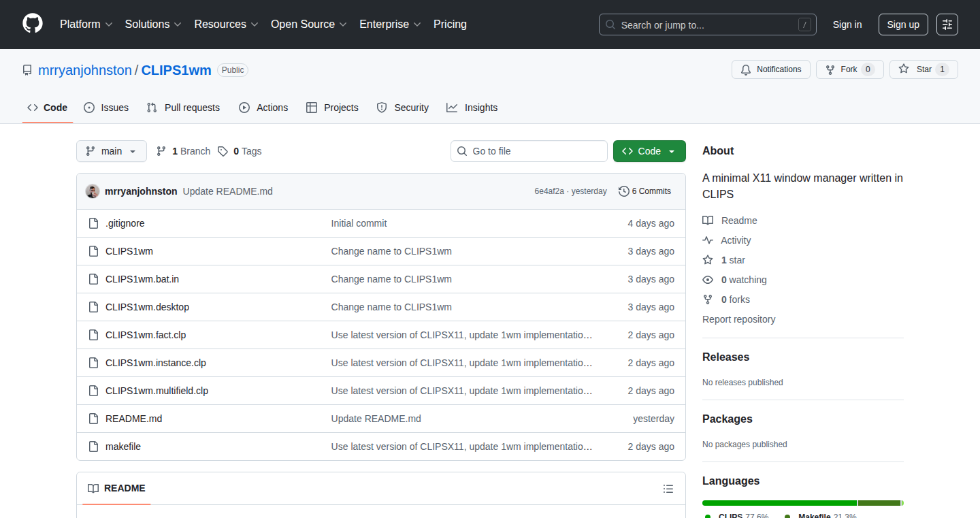
Task: Expand the Enterprise menu
Action: [390, 25]
